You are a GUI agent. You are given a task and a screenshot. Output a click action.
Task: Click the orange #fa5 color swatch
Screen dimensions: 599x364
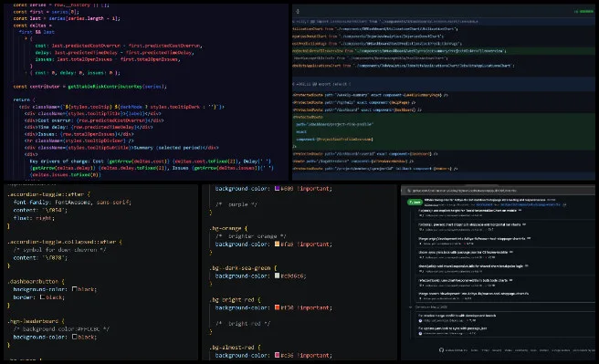tap(278, 244)
